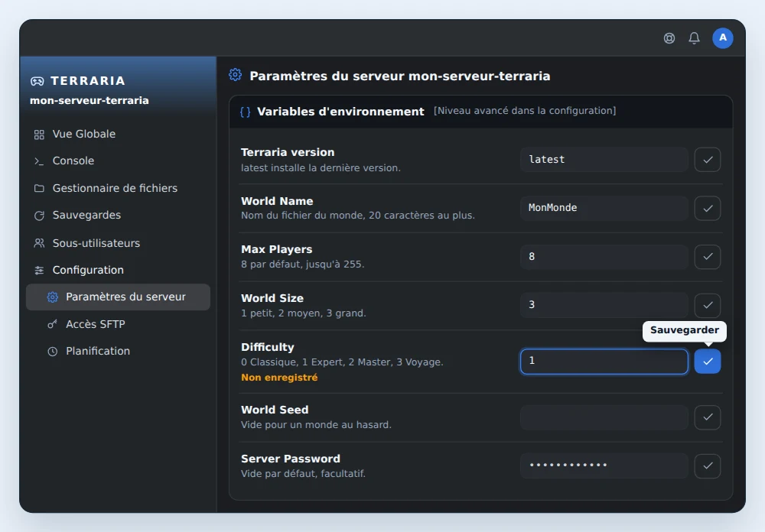Focus the Terraria version input field
The height and width of the screenshot is (532, 765).
point(604,160)
